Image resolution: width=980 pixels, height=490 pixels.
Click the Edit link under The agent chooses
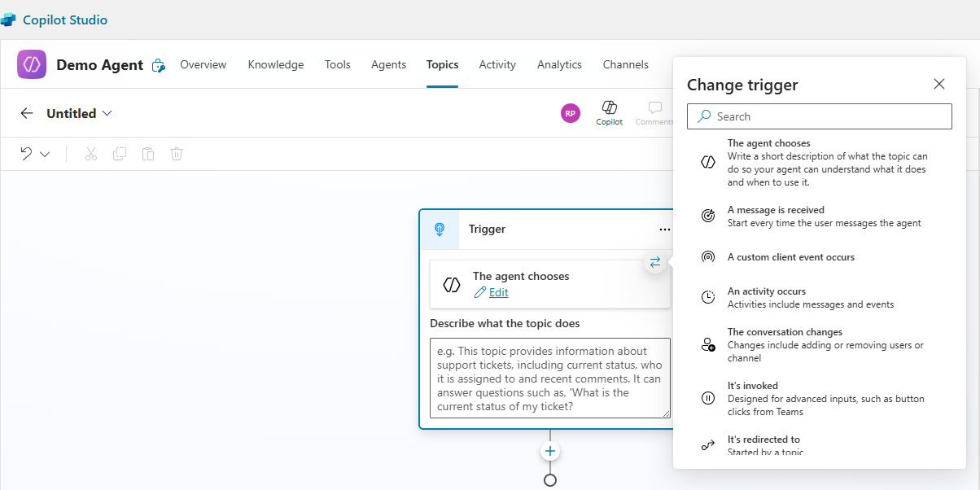[x=498, y=292]
